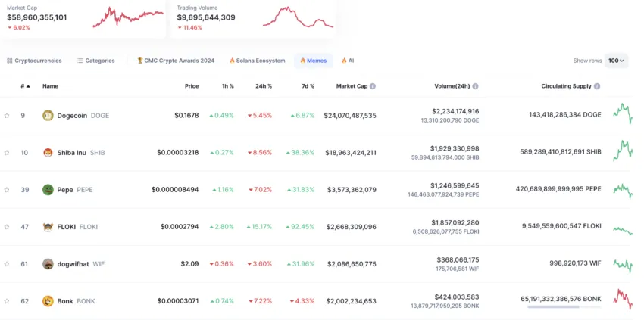The width and height of the screenshot is (644, 320).
Task: Click the Pepe frog coin icon
Action: pos(48,190)
